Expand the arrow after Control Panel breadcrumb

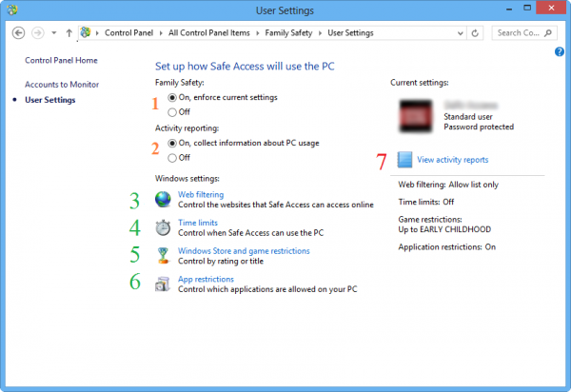point(161,33)
